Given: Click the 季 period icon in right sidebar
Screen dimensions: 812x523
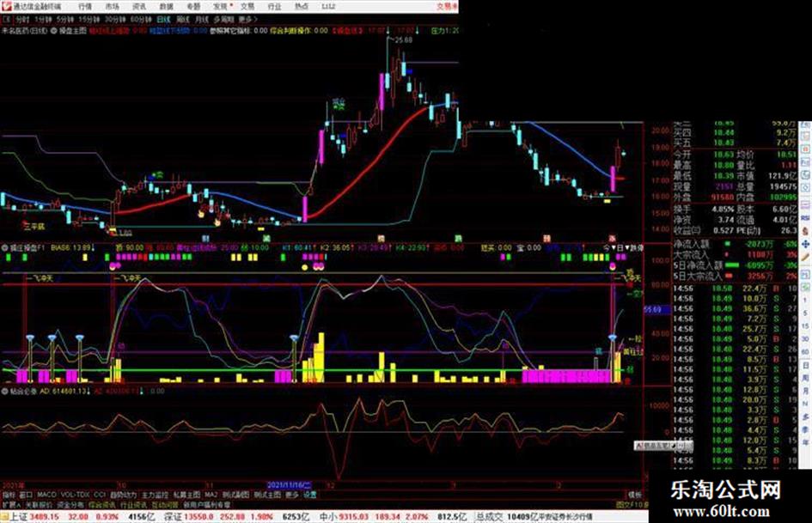Looking at the screenshot, I should tap(805, 430).
